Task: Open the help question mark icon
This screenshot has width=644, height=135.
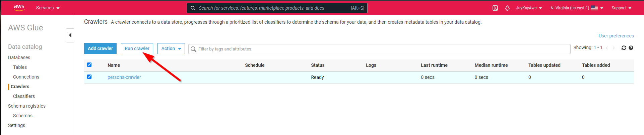Action: (631, 48)
